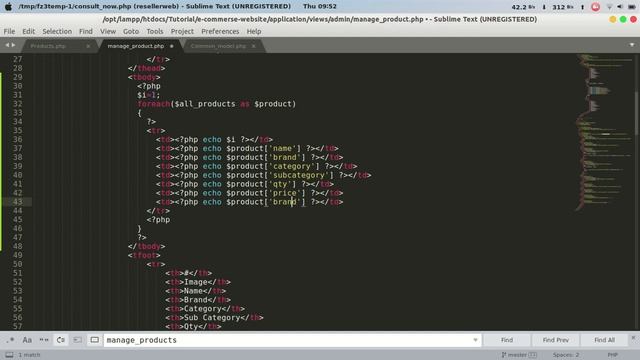The height and width of the screenshot is (360, 640).
Task: Click $all_products variable on line 32
Action: [x=205, y=104]
